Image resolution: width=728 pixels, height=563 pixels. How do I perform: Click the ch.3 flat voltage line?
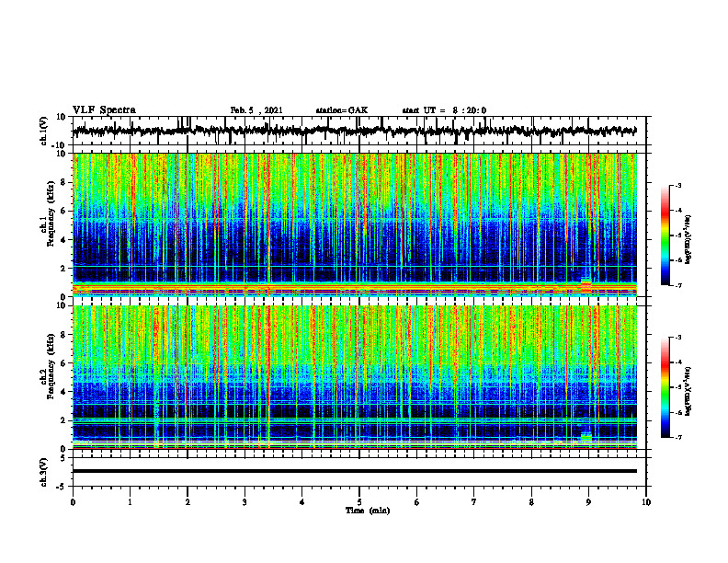point(355,471)
